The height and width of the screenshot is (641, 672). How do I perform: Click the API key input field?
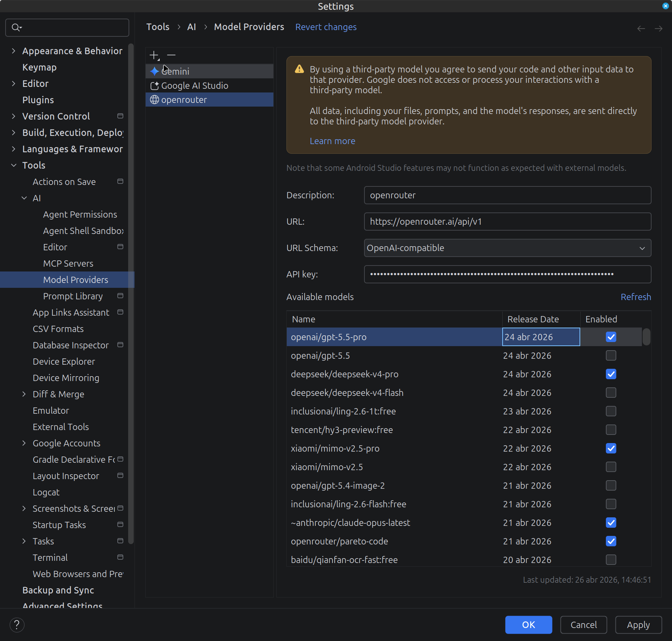click(x=507, y=274)
